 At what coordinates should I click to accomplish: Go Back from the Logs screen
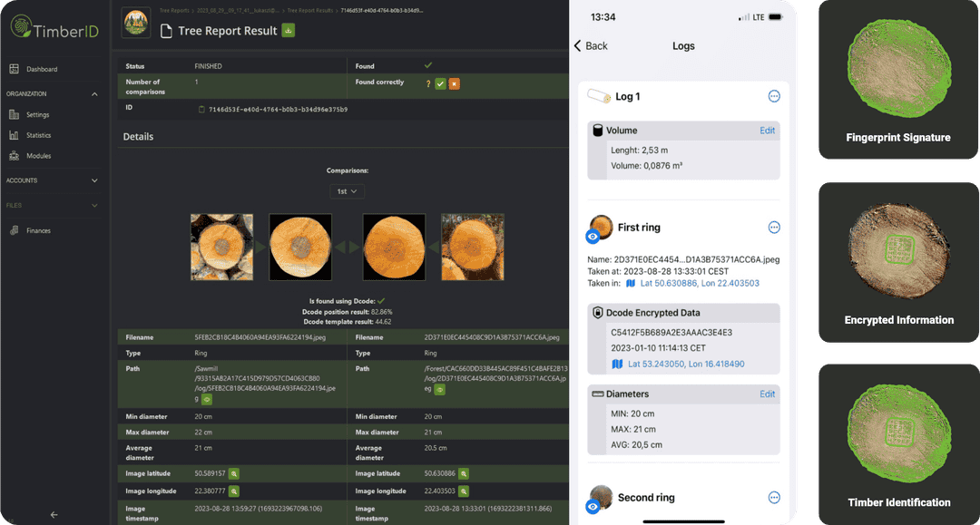coord(591,46)
